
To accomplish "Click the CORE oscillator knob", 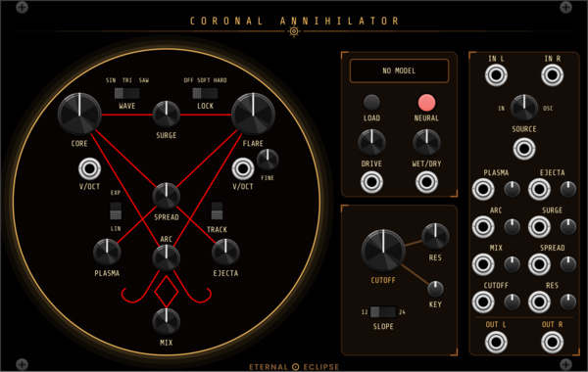I will 79,114.
